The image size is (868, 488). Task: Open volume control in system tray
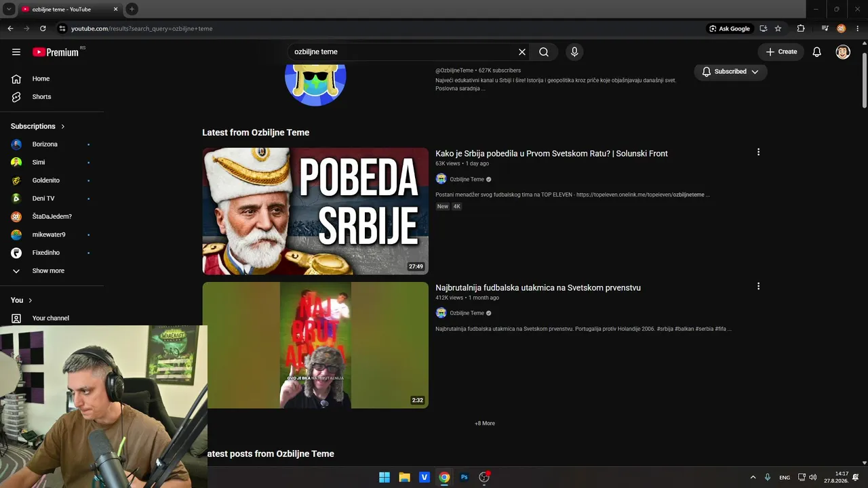pos(813,477)
